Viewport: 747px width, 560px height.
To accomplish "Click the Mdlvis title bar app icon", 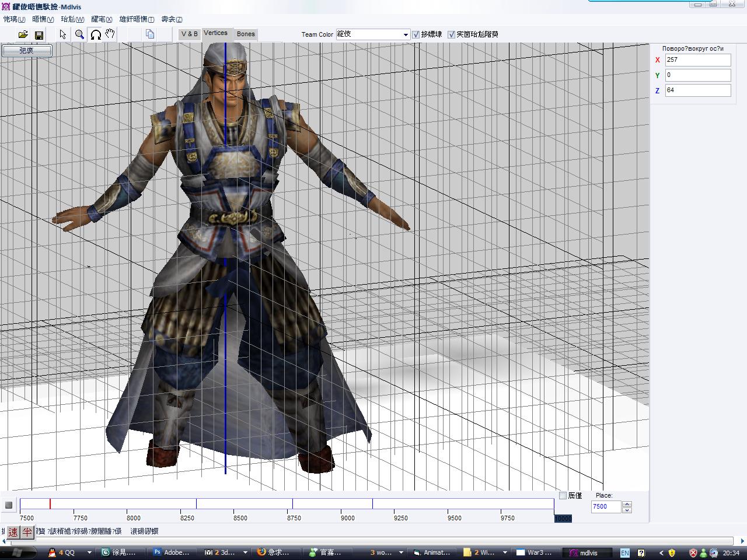I will pos(6,7).
